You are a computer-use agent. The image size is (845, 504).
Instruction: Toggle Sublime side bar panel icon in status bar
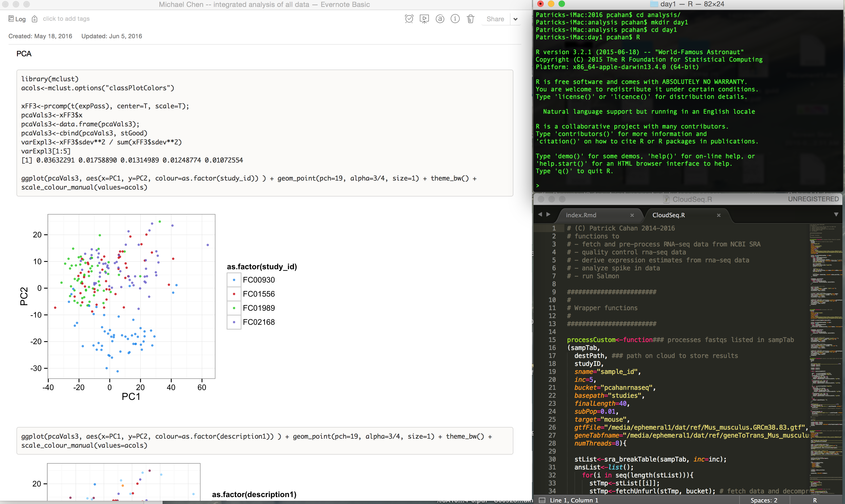coord(542,500)
